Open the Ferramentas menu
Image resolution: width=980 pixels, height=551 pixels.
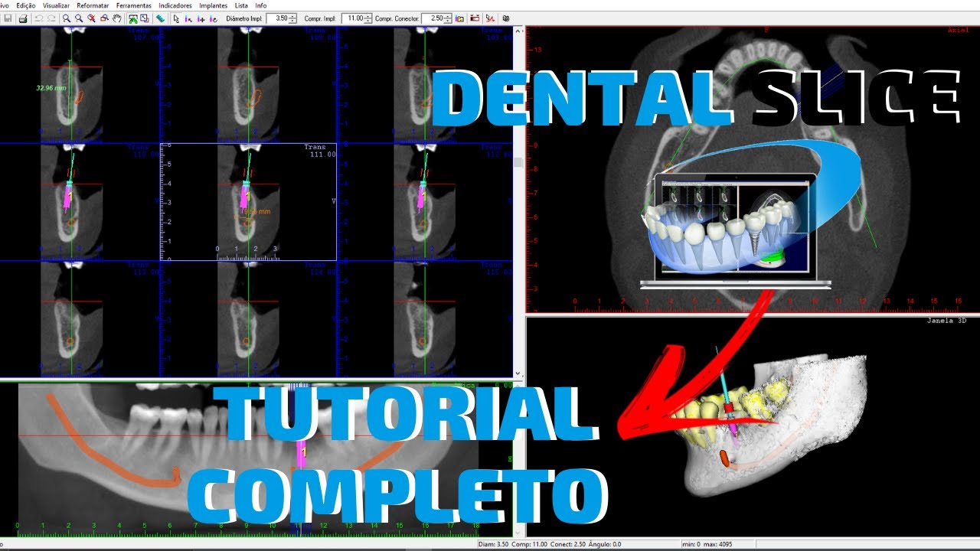pos(133,5)
